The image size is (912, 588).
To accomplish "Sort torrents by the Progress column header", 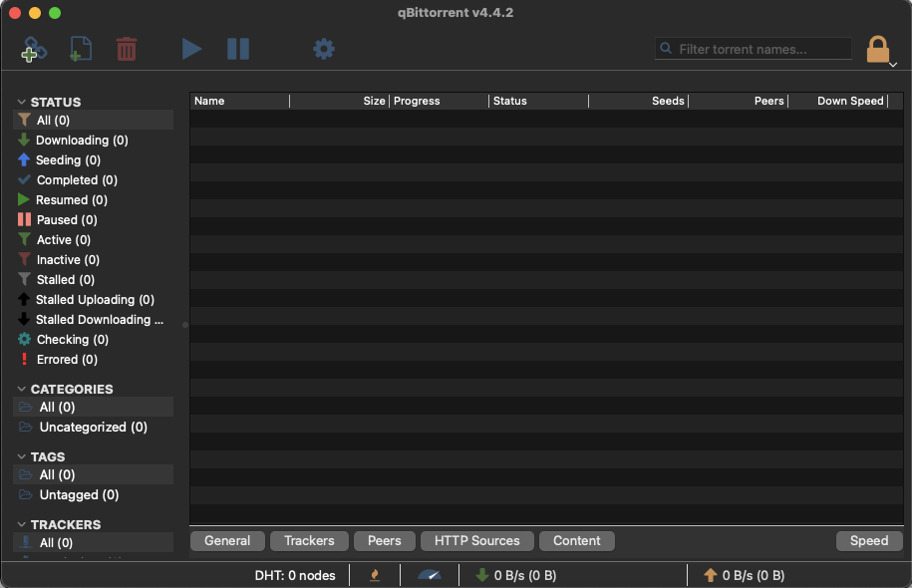I will pos(439,101).
